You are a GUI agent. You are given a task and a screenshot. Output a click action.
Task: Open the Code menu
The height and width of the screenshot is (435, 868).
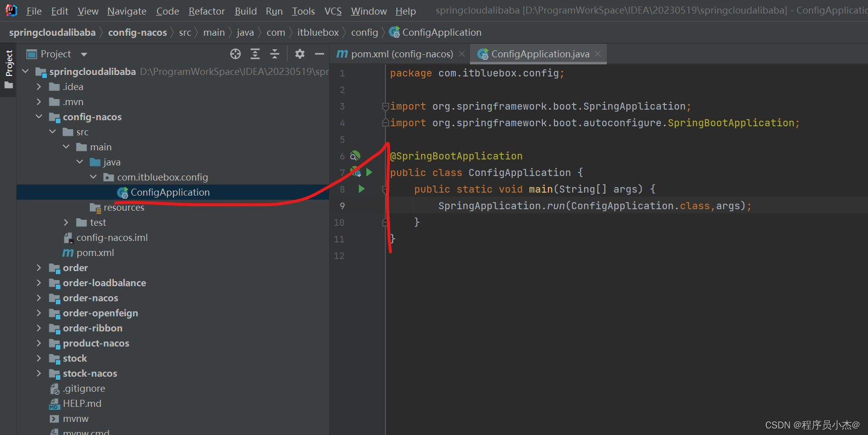pos(168,11)
